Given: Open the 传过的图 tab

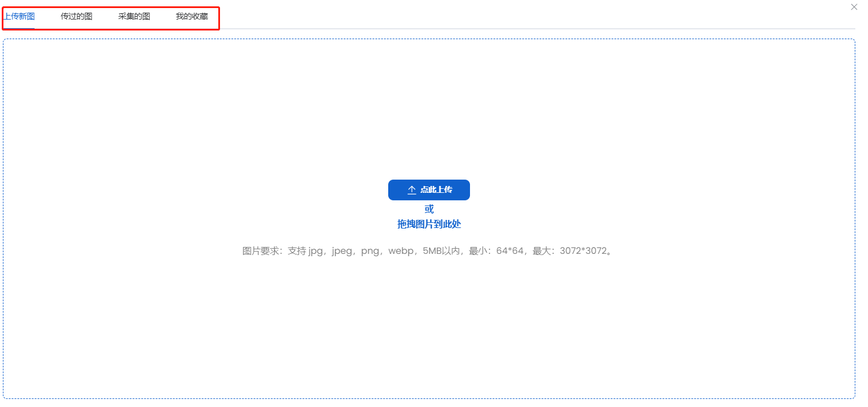Looking at the screenshot, I should point(77,16).
